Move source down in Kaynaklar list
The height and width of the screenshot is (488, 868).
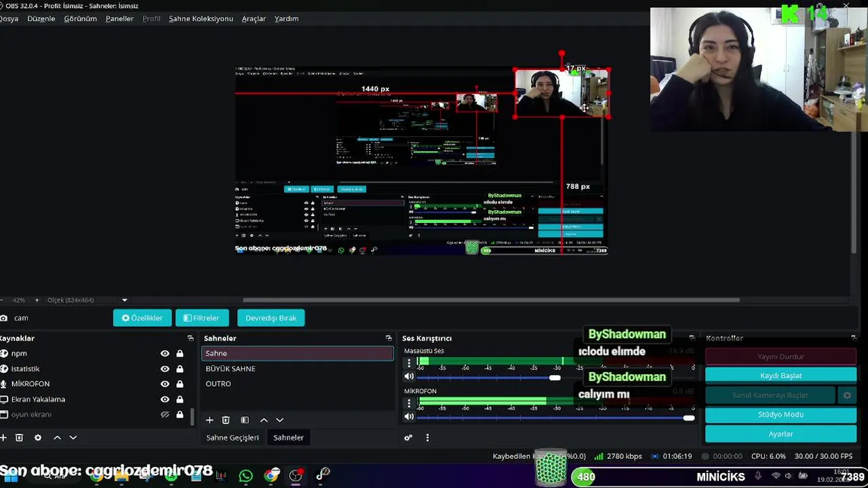click(73, 438)
